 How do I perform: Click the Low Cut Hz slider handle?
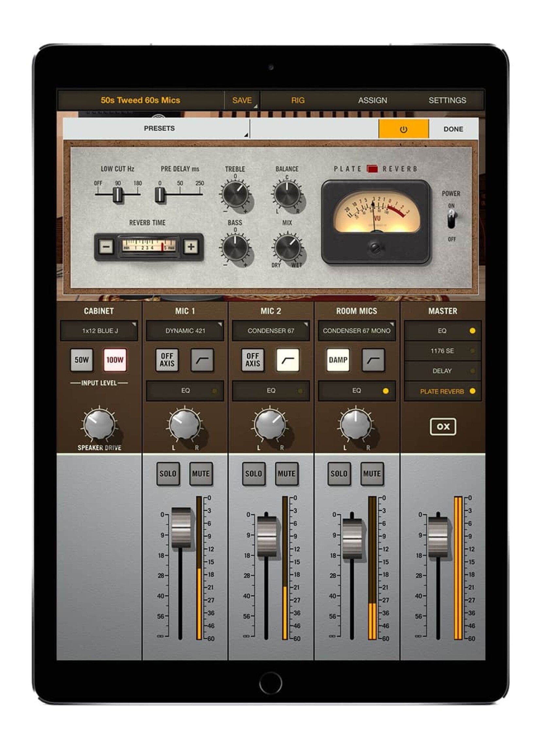[x=118, y=195]
